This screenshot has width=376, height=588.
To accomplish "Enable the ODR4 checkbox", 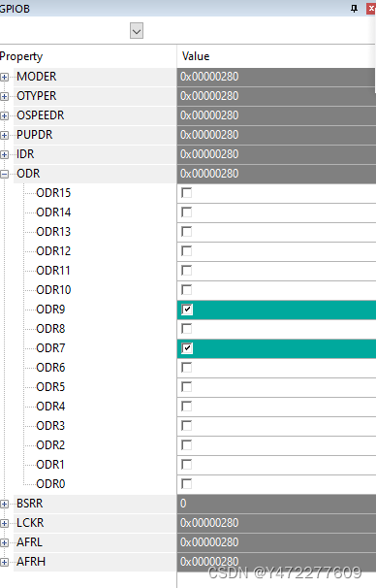I will [186, 407].
